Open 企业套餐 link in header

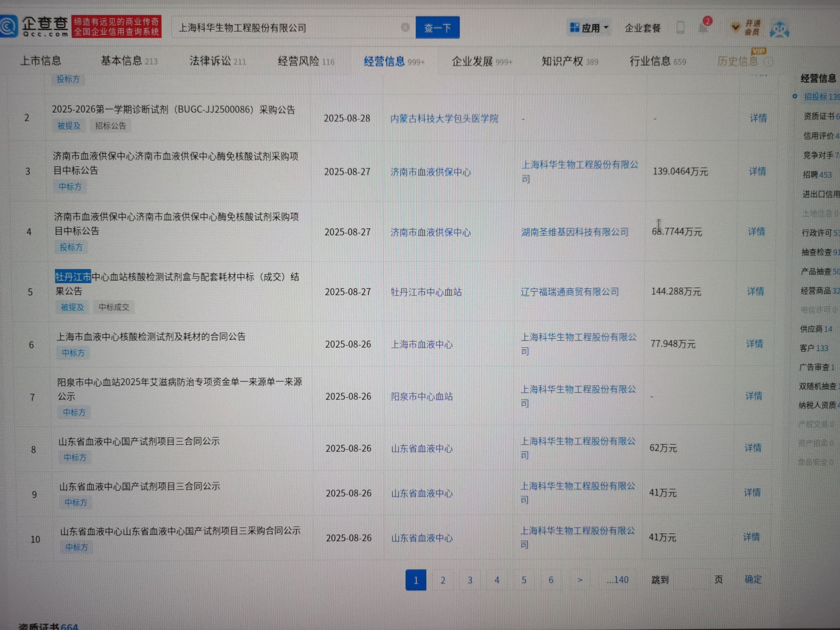[x=643, y=28]
